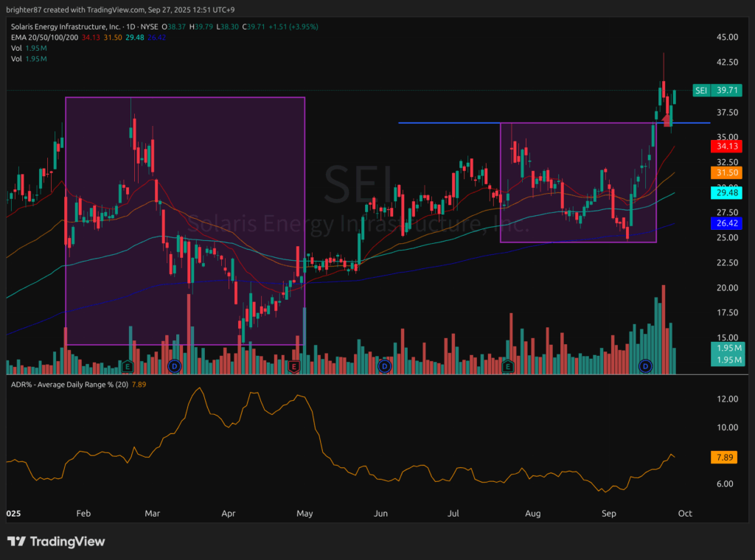755x560 pixels.
Task: Click the May label on the time axis
Action: (x=305, y=514)
